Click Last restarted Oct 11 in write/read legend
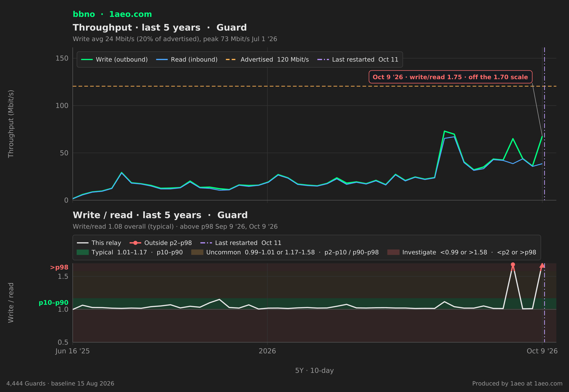 (x=241, y=243)
